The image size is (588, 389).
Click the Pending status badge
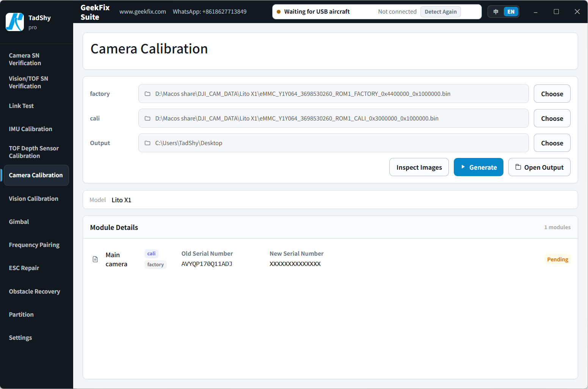pos(558,259)
